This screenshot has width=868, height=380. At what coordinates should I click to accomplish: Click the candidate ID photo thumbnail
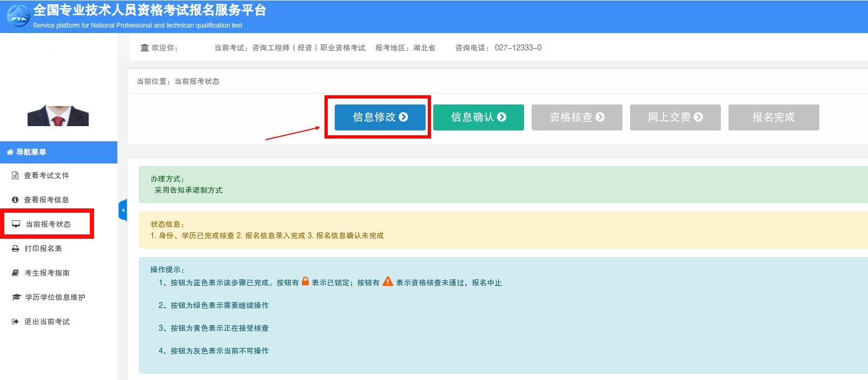(x=58, y=115)
